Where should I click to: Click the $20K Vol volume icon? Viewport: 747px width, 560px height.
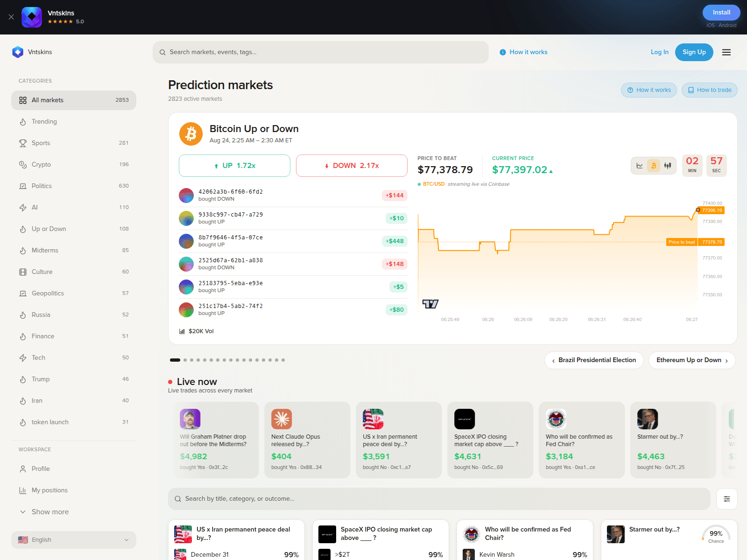point(182,331)
